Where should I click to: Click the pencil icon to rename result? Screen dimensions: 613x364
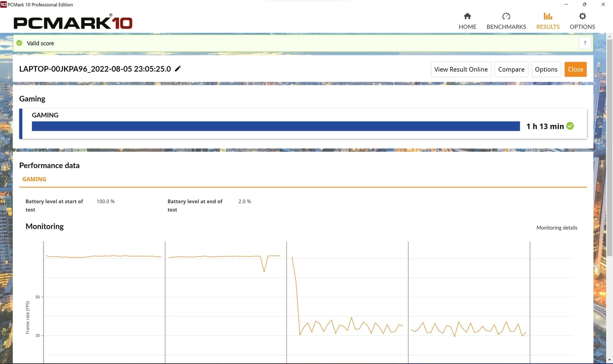pyautogui.click(x=178, y=69)
